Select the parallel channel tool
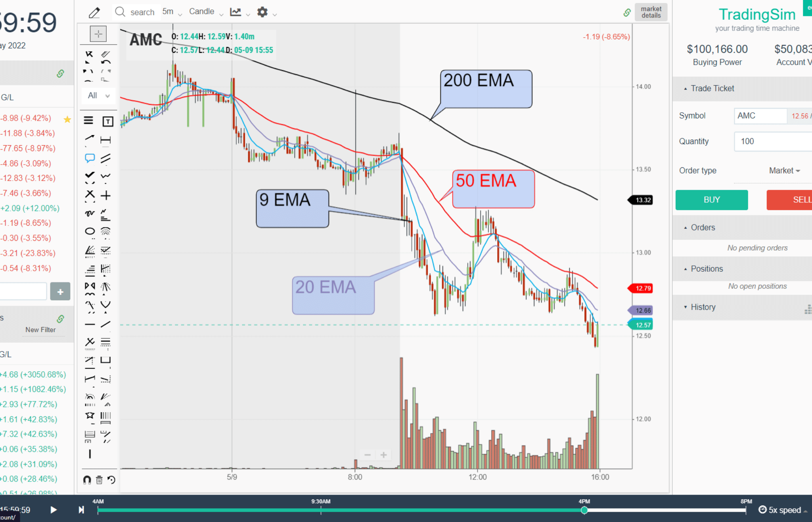 (105, 158)
